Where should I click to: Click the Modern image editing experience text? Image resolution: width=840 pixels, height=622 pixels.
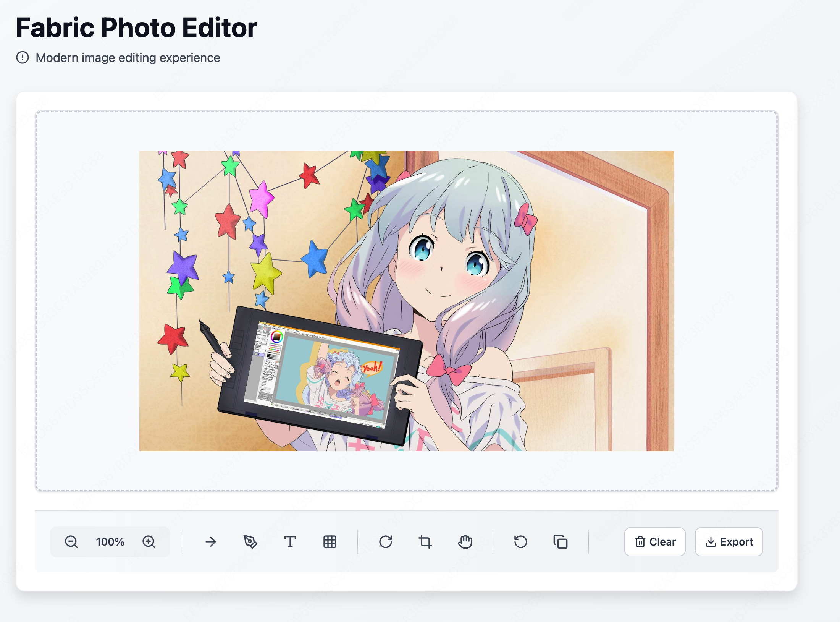click(128, 58)
